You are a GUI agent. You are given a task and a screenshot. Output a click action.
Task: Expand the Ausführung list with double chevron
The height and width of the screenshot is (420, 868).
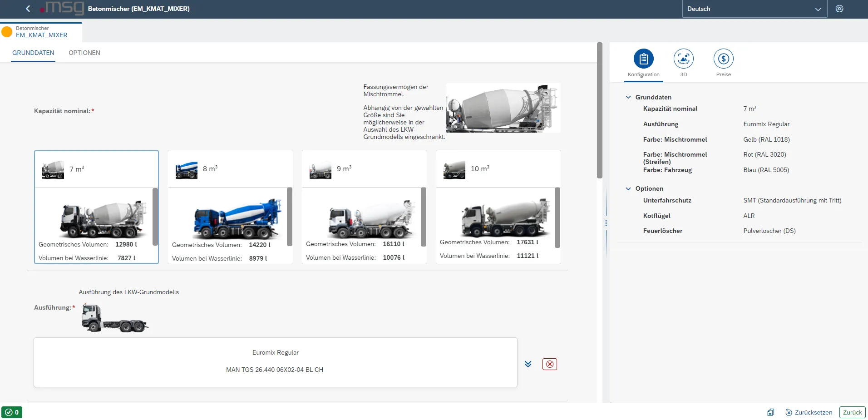point(528,364)
